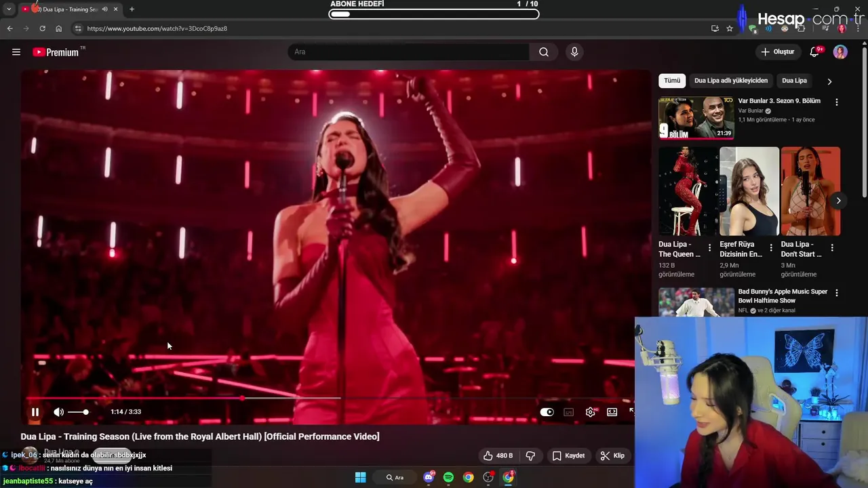This screenshot has height=488, width=868.
Task: Open options for 'The Queen' short
Action: [710, 248]
